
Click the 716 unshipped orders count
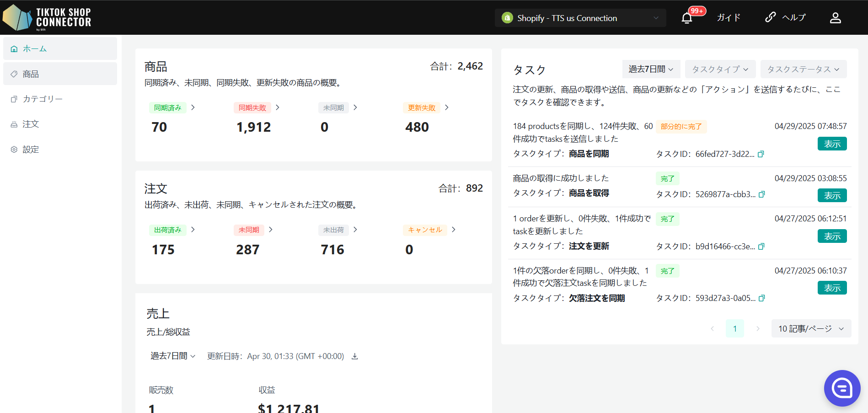pyautogui.click(x=332, y=250)
